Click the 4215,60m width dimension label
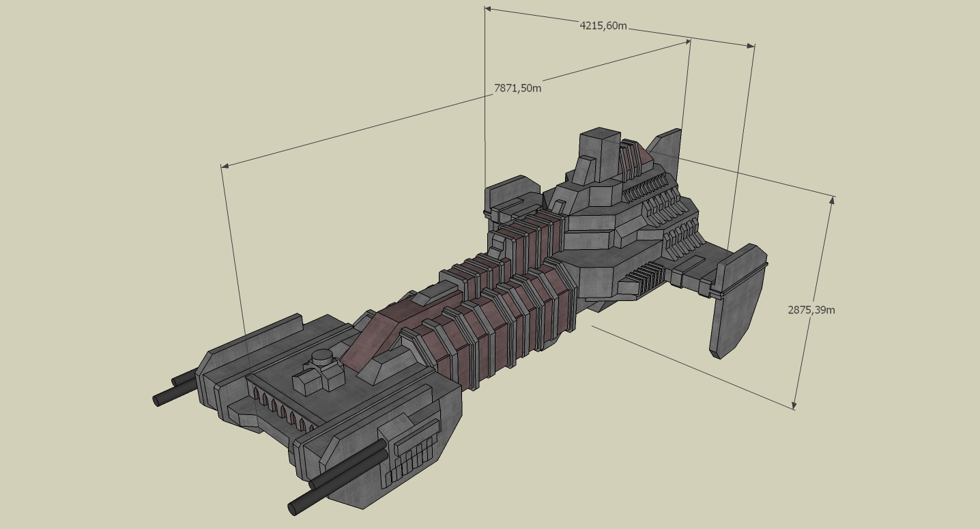 pyautogui.click(x=603, y=26)
